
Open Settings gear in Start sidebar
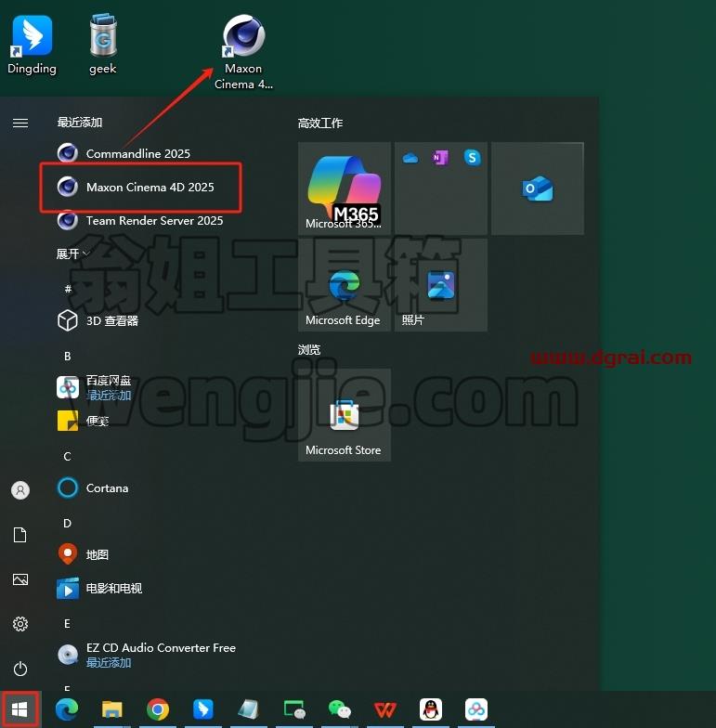pyautogui.click(x=20, y=624)
